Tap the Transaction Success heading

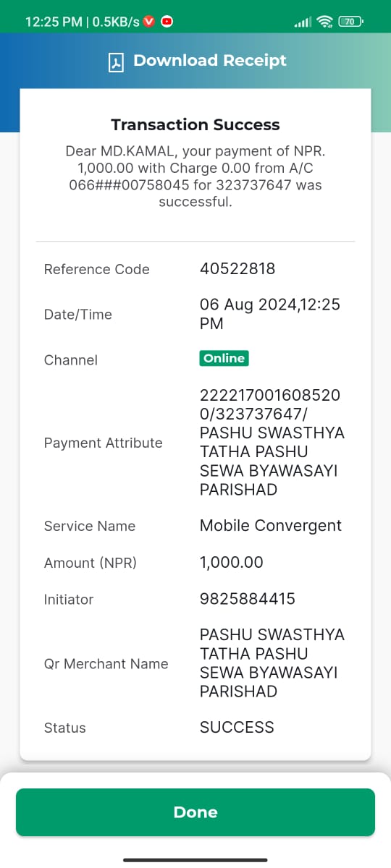coord(195,124)
